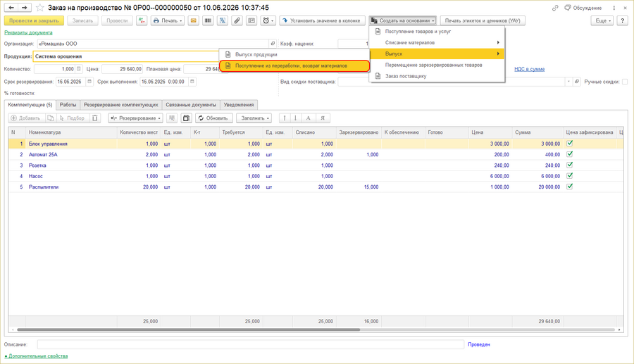634x364 pixels.
Task: Open the organization «Ромашка» ООО card icon
Action: pos(273,44)
